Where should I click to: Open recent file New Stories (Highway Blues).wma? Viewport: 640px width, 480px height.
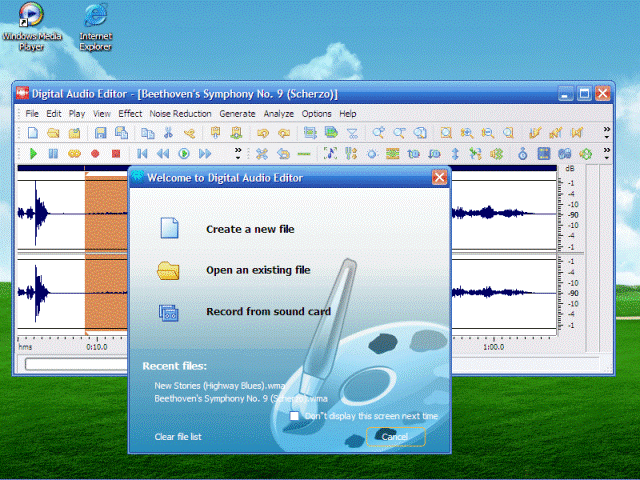tap(220, 385)
